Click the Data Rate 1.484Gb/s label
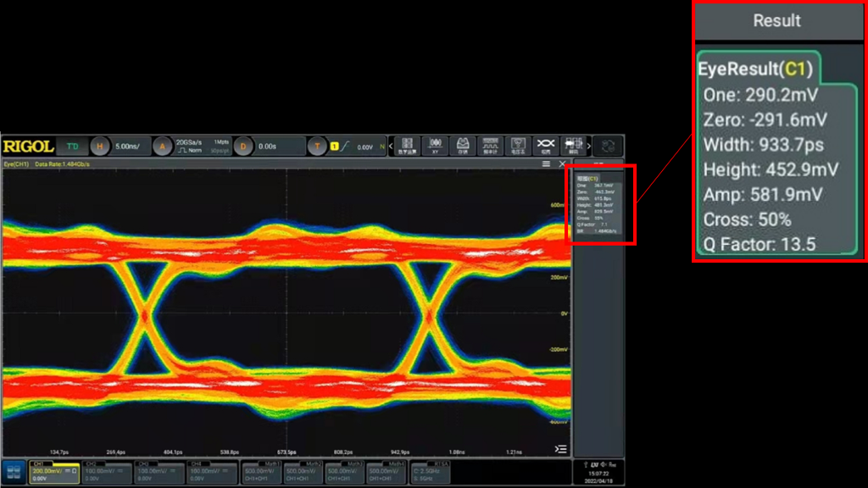 click(62, 164)
